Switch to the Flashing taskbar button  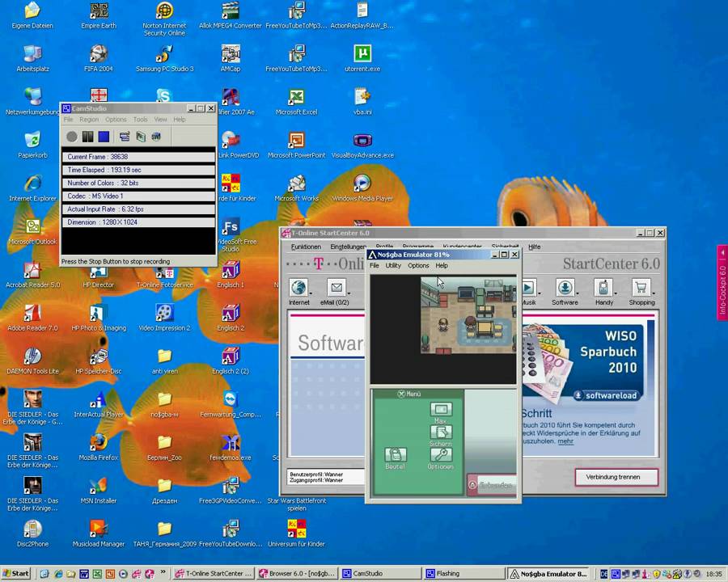(x=464, y=574)
